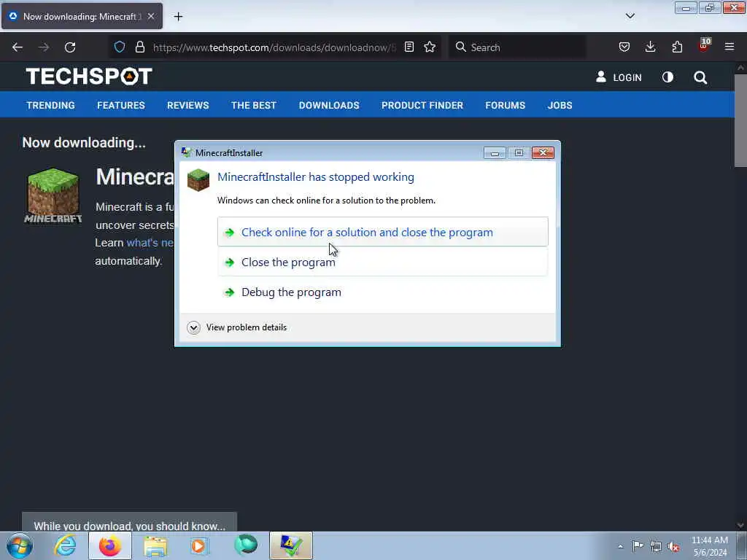
Task: Toggle TechSpot dark/light theme icon
Action: coord(668,77)
